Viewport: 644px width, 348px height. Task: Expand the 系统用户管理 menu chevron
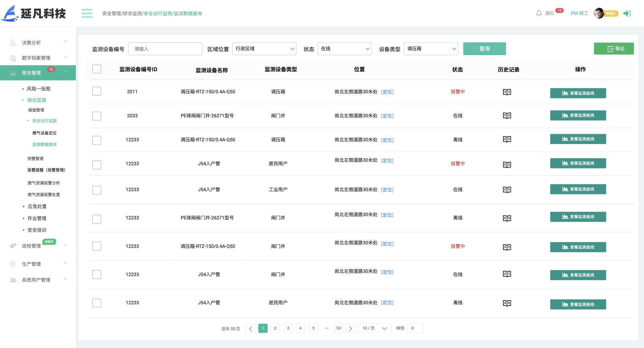coord(66,279)
